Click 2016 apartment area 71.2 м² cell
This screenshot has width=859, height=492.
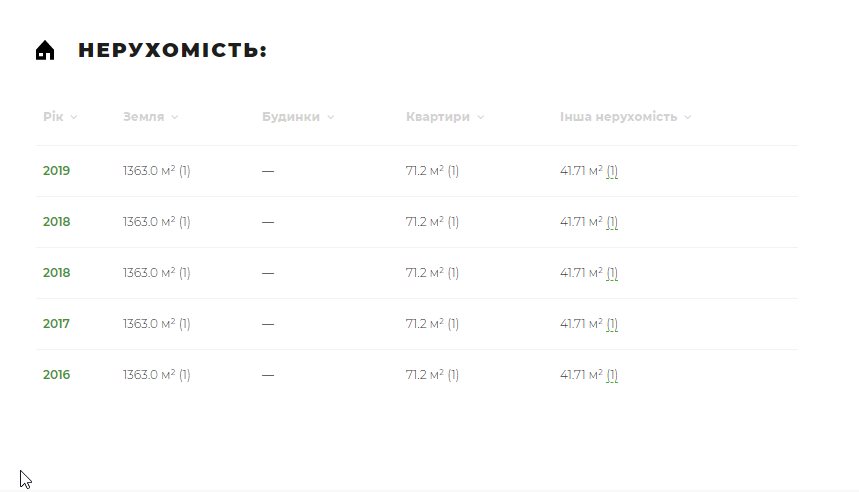(x=432, y=375)
